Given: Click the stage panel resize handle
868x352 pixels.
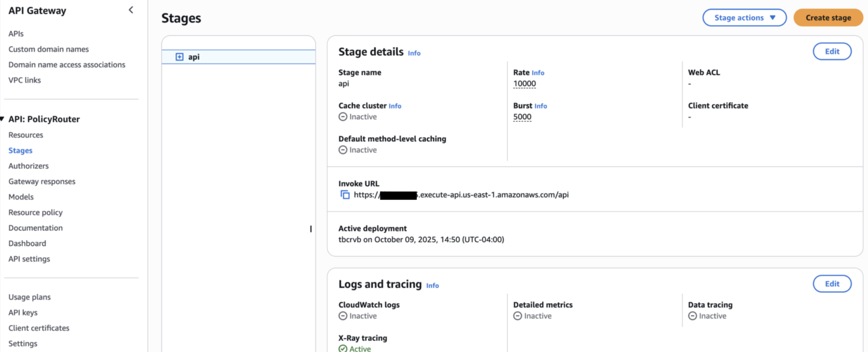Looking at the screenshot, I should point(311,229).
